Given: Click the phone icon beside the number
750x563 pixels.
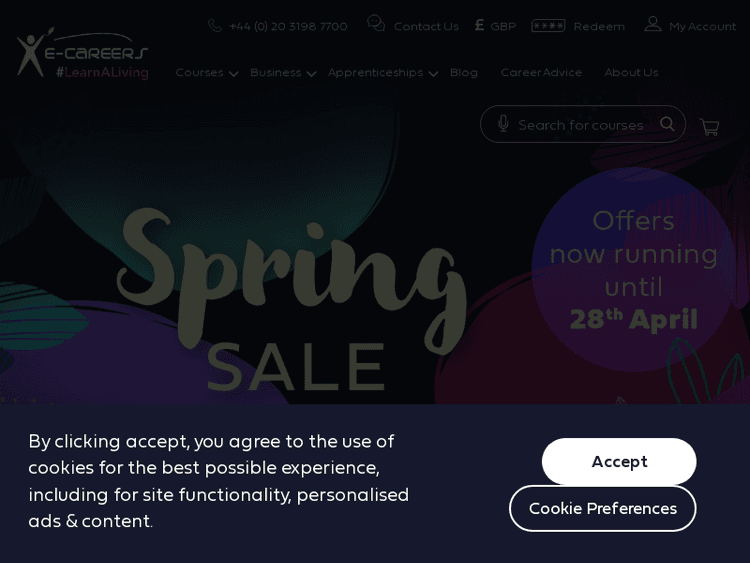Looking at the screenshot, I should (x=215, y=26).
